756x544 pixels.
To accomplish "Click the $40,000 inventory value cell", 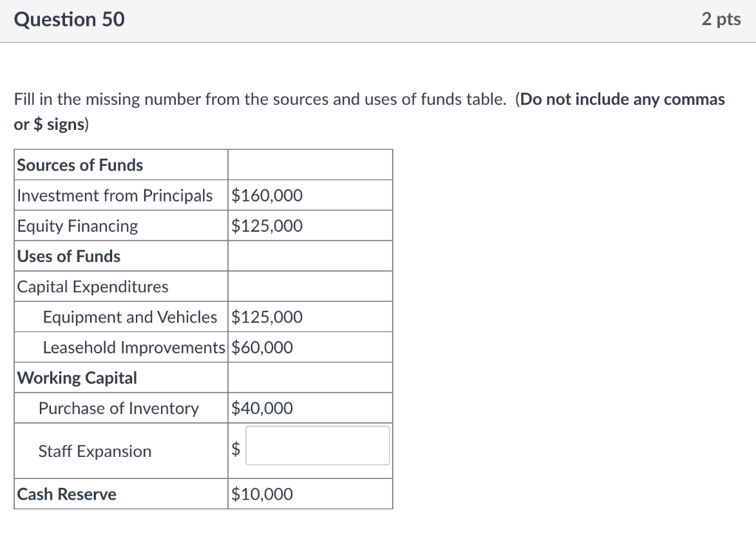I will [x=260, y=407].
